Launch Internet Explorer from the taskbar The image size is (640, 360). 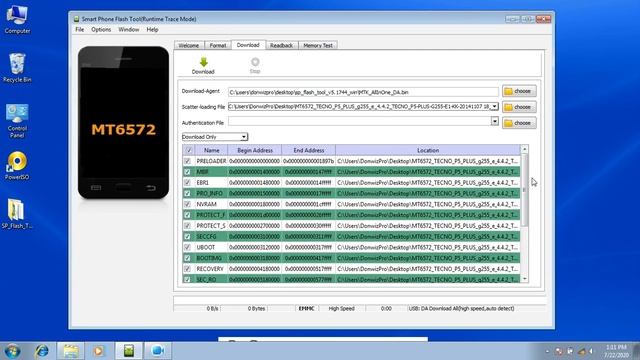click(42, 351)
